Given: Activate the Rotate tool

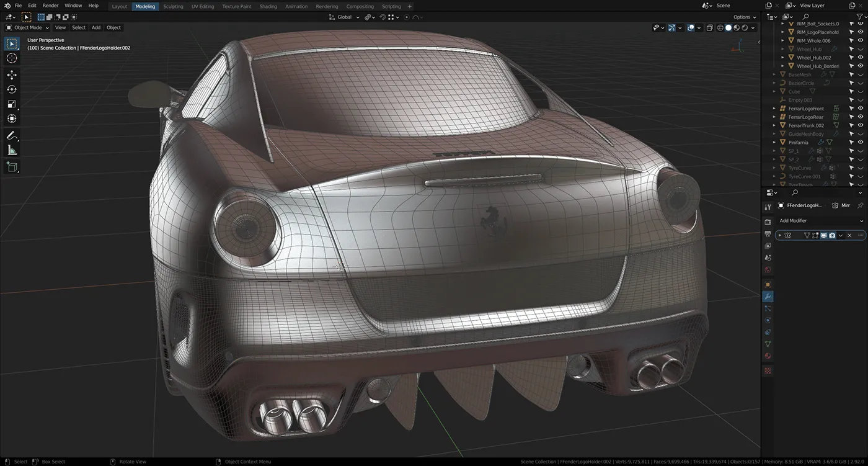Looking at the screenshot, I should 12,89.
